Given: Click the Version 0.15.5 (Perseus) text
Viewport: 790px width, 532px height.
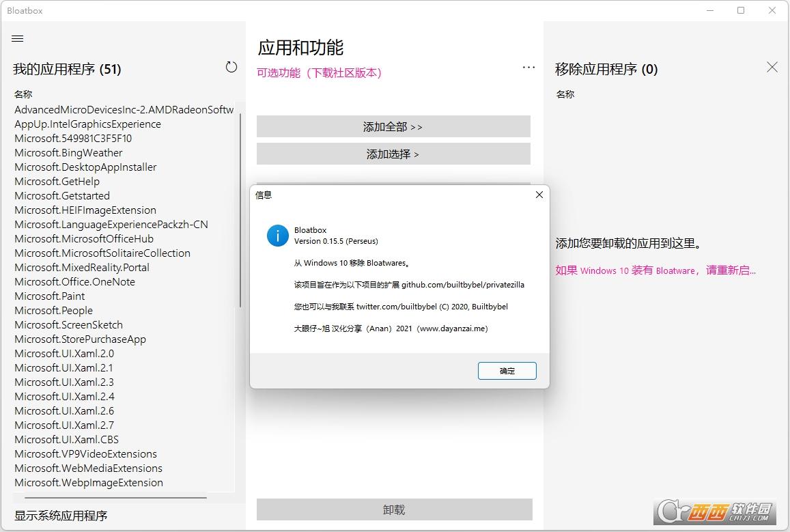Looking at the screenshot, I should pos(336,241).
